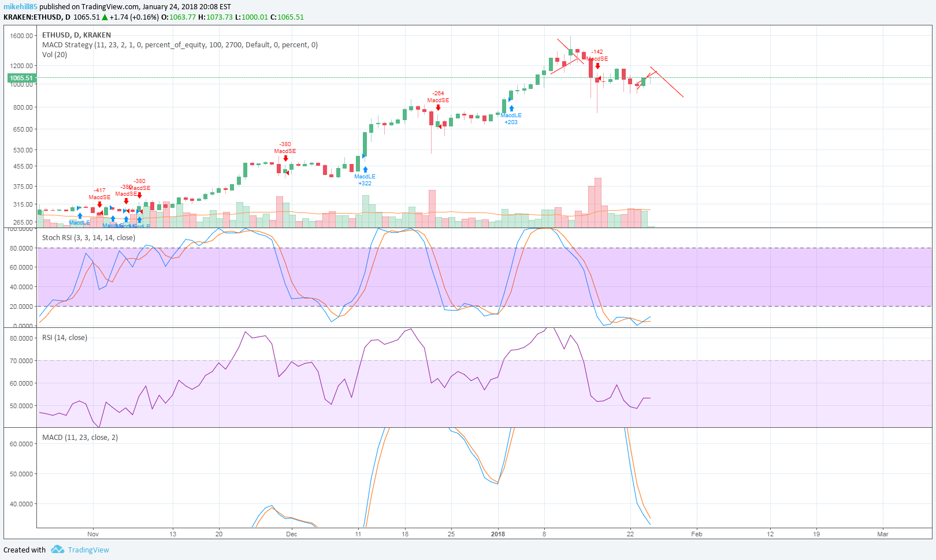Click the 2018 label on time axis

click(x=498, y=534)
